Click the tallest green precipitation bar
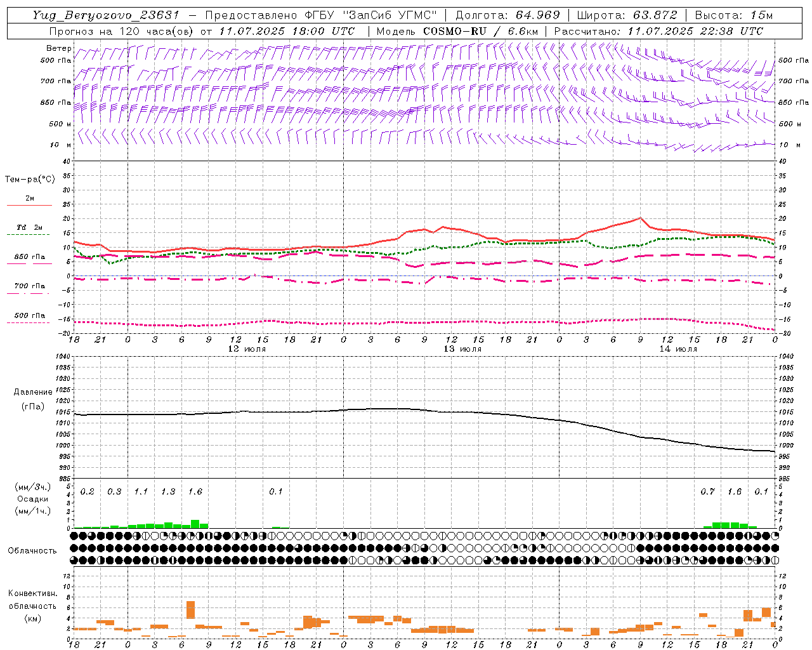 pyautogui.click(x=195, y=524)
